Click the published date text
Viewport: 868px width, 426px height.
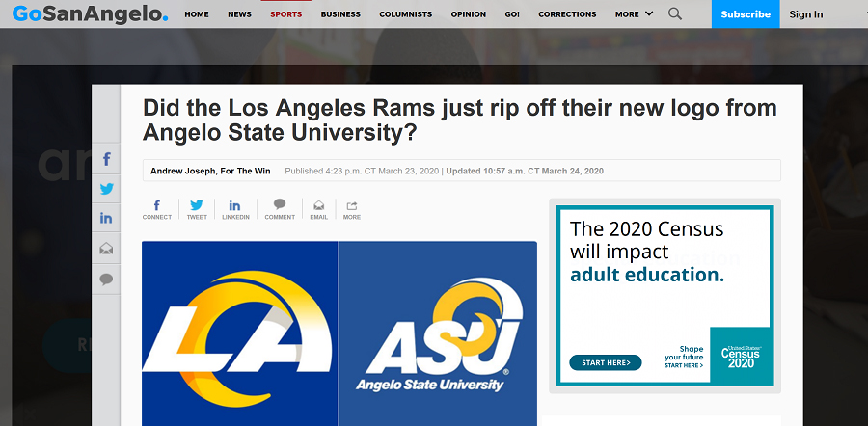(x=362, y=171)
